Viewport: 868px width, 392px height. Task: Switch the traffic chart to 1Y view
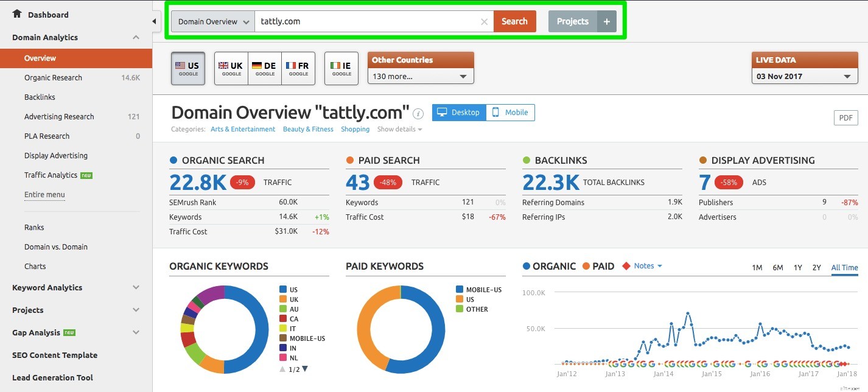coord(798,267)
